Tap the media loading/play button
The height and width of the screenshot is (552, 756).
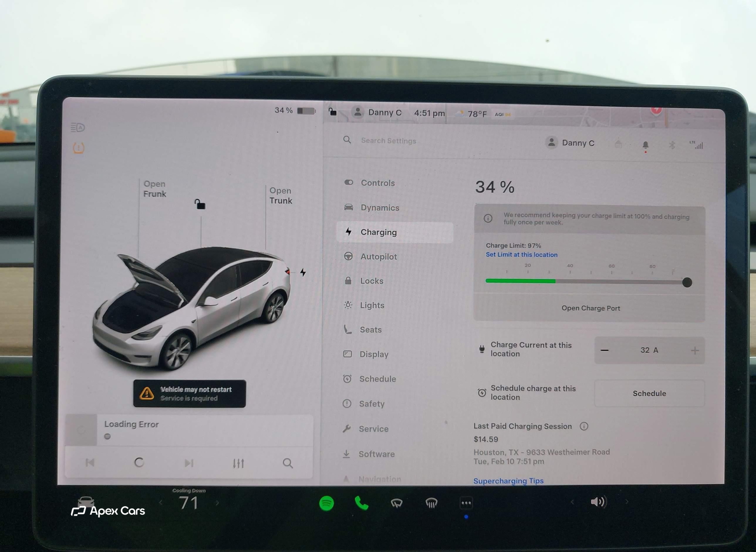[x=139, y=463]
